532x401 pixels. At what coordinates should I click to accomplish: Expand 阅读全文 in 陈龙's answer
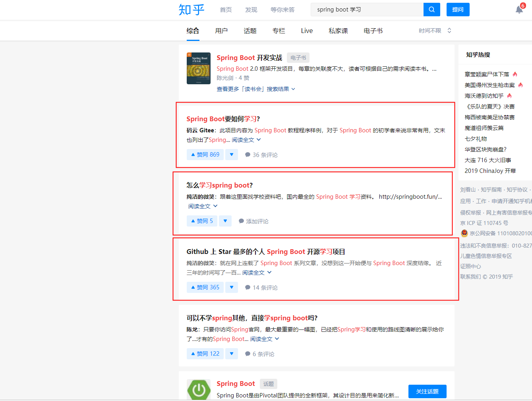(265, 339)
